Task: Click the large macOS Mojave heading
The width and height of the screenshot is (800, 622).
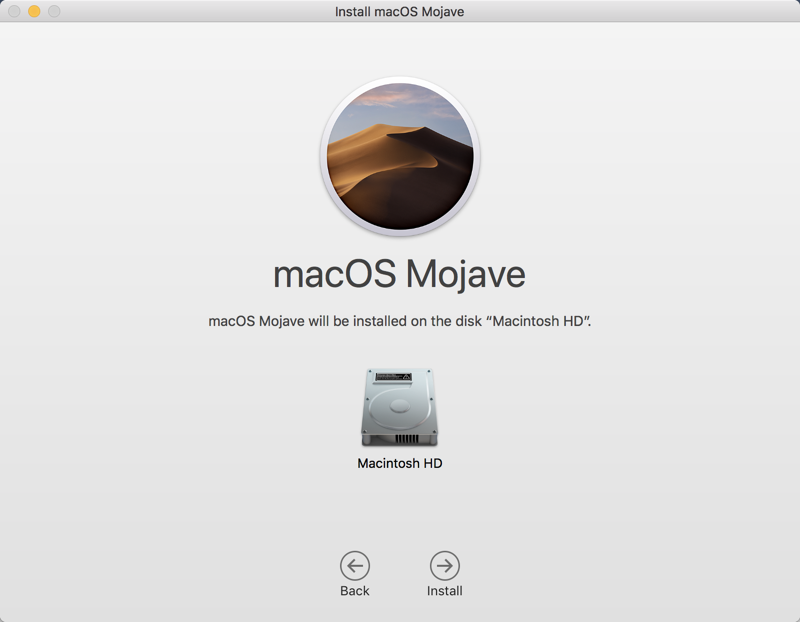Action: click(x=400, y=274)
